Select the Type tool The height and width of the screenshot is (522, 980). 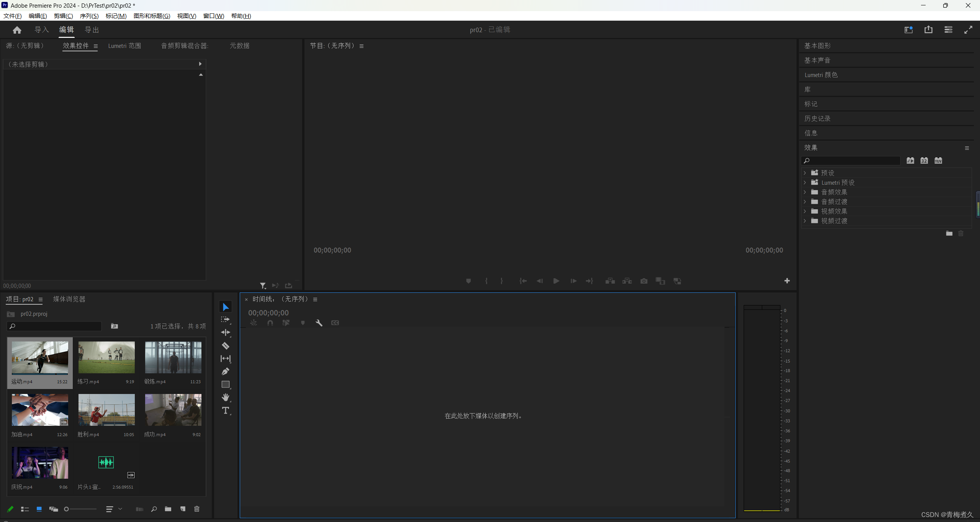226,410
